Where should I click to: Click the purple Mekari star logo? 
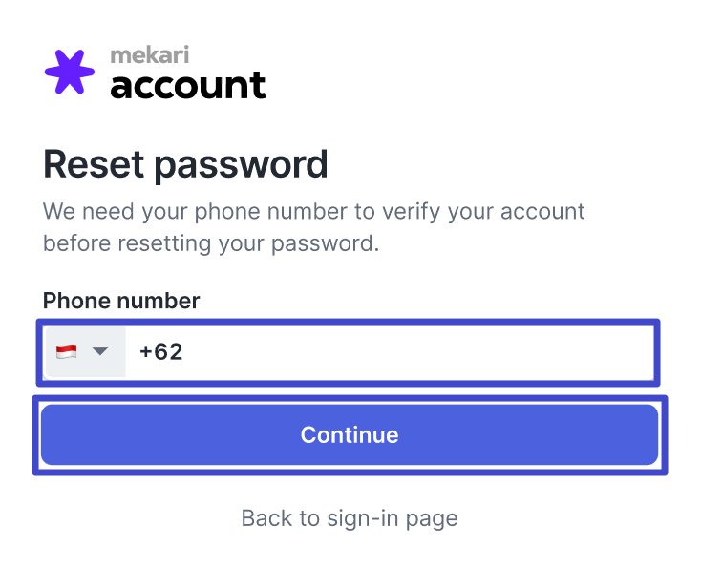coord(70,72)
